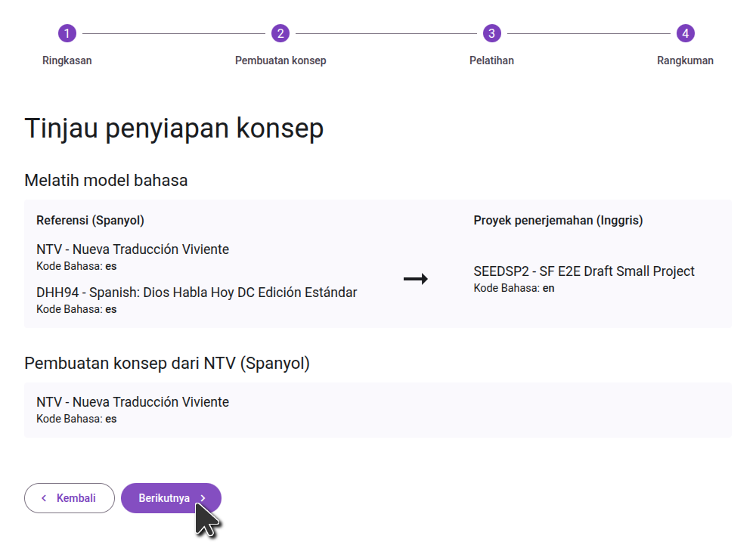Screen dimensions: 756x545
Task: Click the Tinjau penyiapan konsep heading
Action: [x=174, y=129]
